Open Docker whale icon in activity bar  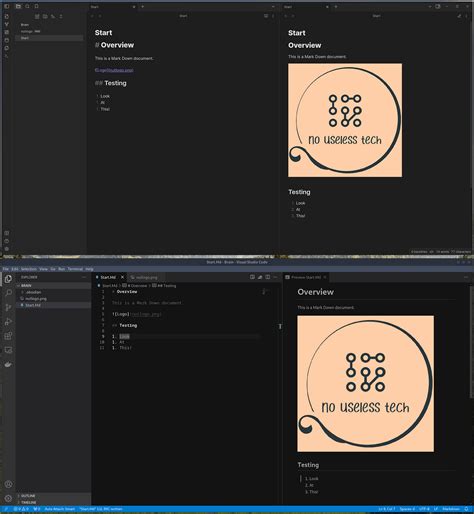(8, 365)
